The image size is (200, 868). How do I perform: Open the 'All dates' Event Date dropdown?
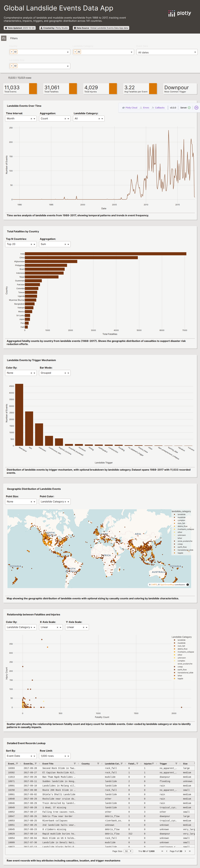point(167,52)
